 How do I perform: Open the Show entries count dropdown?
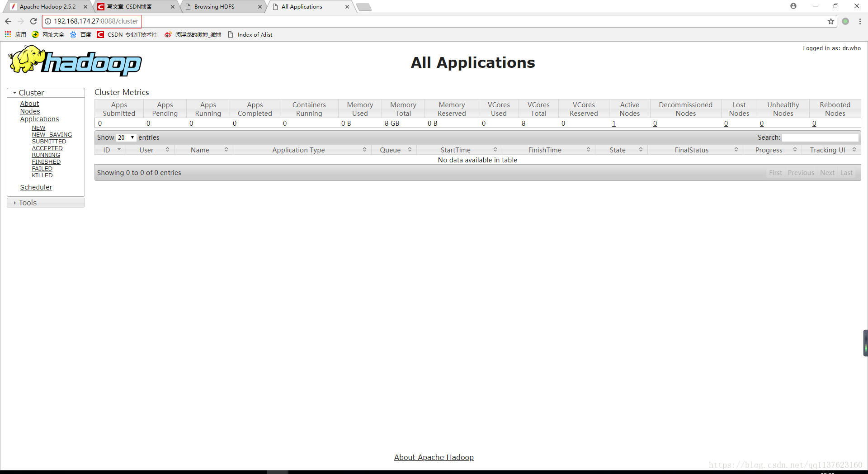[x=126, y=137]
